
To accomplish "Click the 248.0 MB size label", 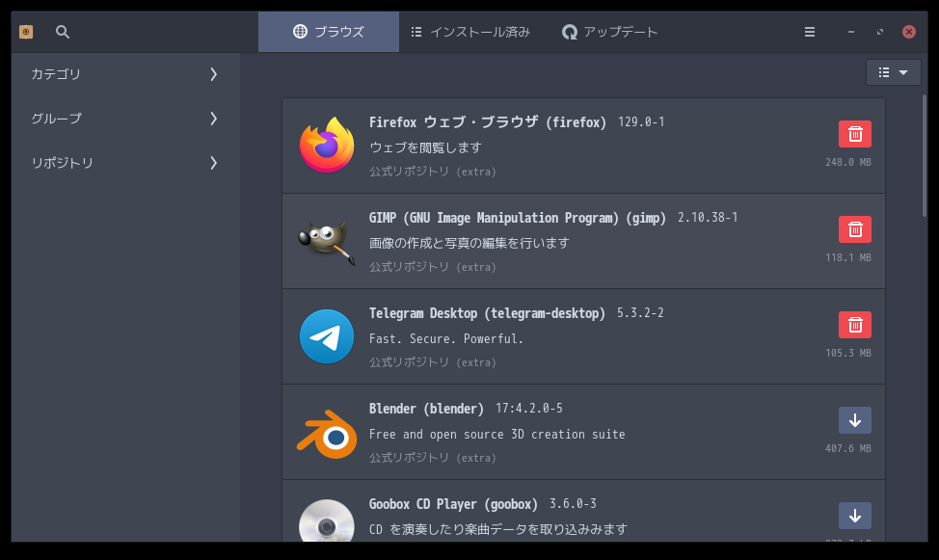I will point(848,162).
